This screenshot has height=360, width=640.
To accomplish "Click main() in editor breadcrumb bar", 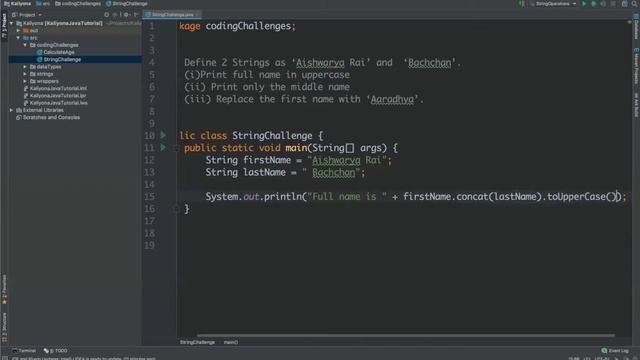I will (231, 342).
